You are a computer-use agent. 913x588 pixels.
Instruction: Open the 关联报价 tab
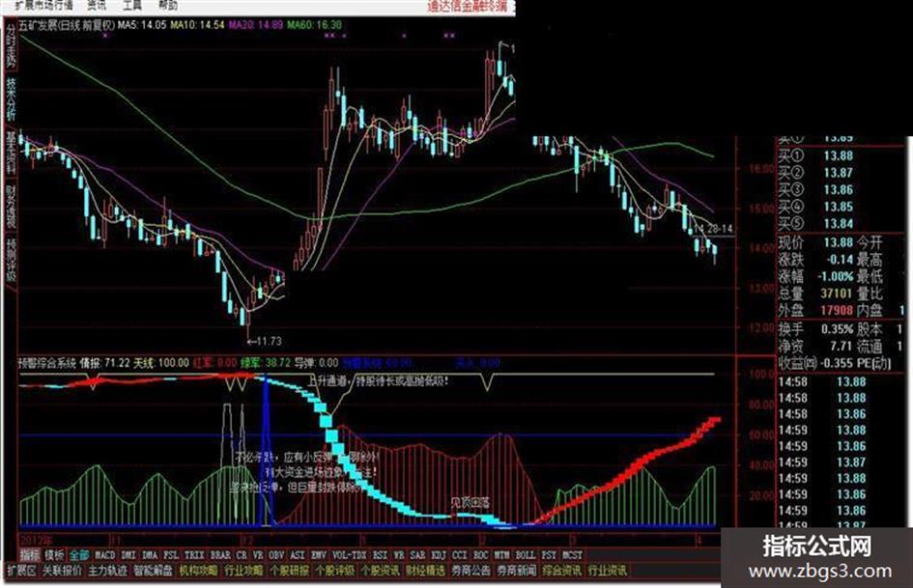[x=62, y=571]
